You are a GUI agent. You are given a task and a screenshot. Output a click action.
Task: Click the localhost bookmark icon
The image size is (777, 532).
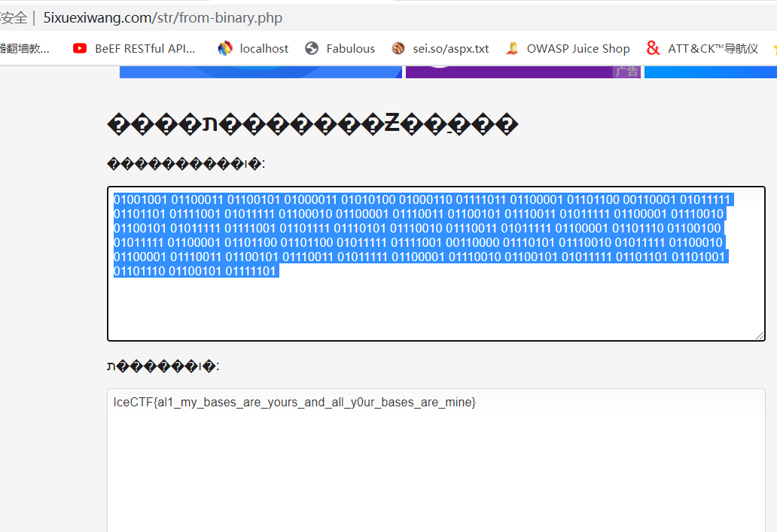click(225, 49)
